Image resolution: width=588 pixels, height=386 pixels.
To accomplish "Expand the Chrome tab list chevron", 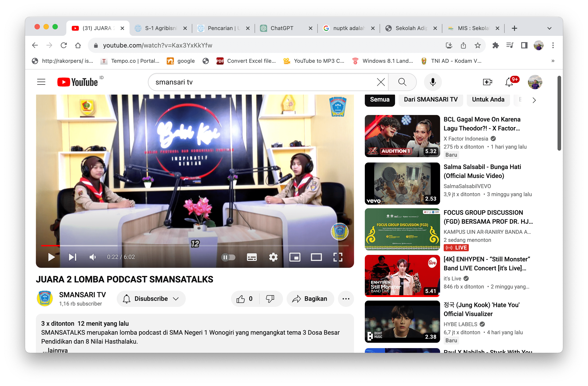I will point(549,28).
